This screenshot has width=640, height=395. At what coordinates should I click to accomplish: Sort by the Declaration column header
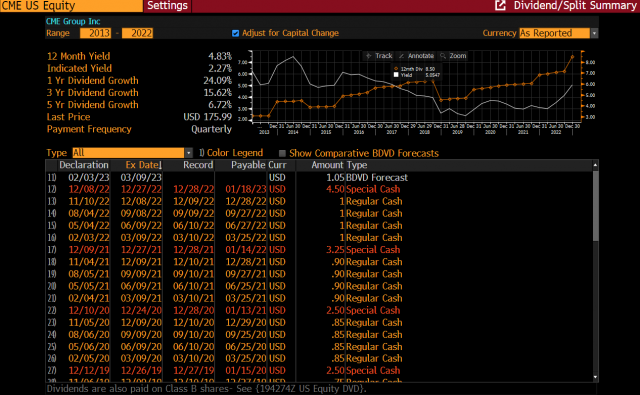84,165
